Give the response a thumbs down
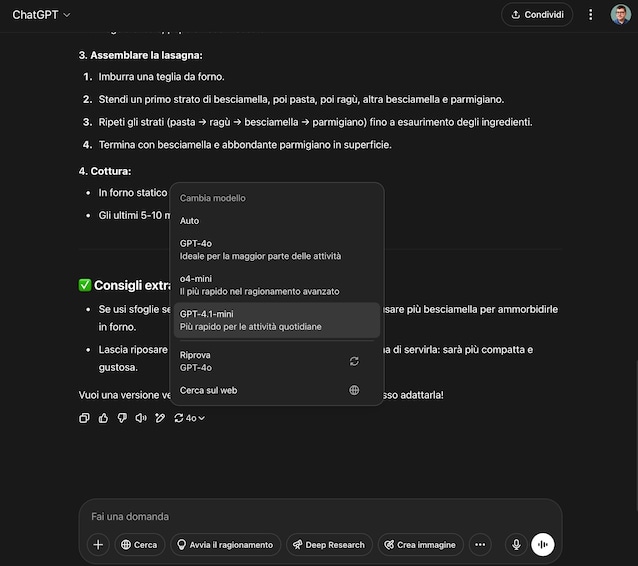 coord(122,418)
